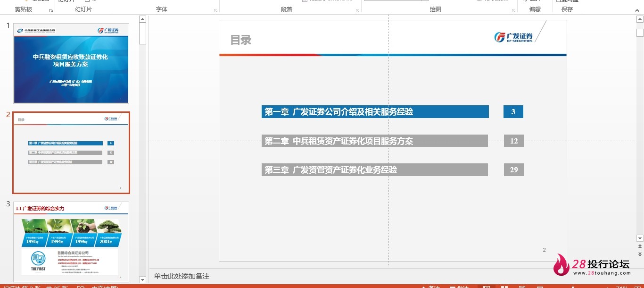Select slide 1 thumbnail with blue cover
644x288 pixels.
point(71,63)
